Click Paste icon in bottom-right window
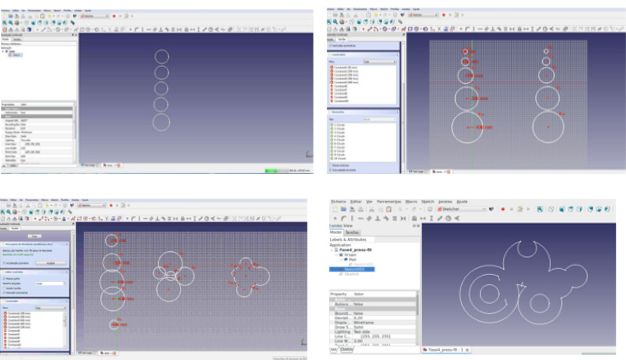The height and width of the screenshot is (360, 626). tap(388, 210)
